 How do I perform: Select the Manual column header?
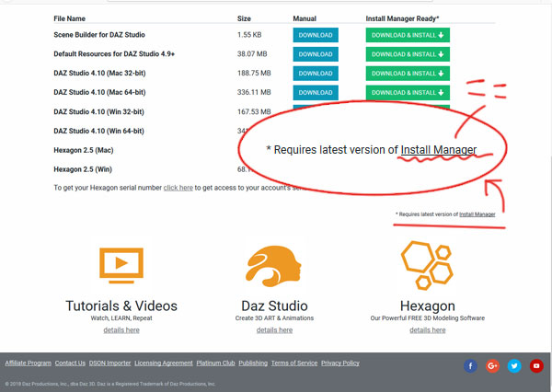(305, 18)
